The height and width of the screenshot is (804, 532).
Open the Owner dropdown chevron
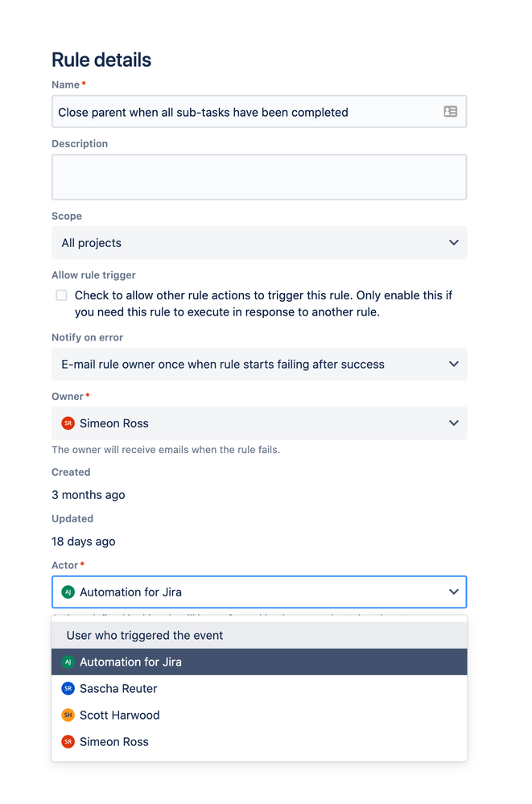pos(454,423)
